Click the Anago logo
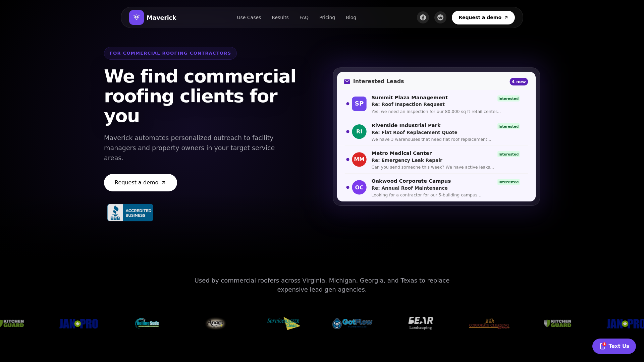 point(215,323)
